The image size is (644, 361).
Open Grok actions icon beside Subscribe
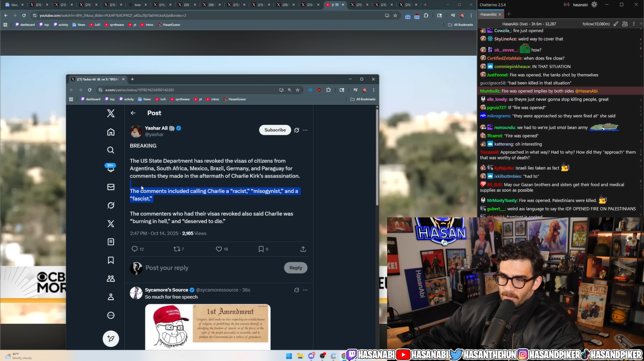coord(297,130)
